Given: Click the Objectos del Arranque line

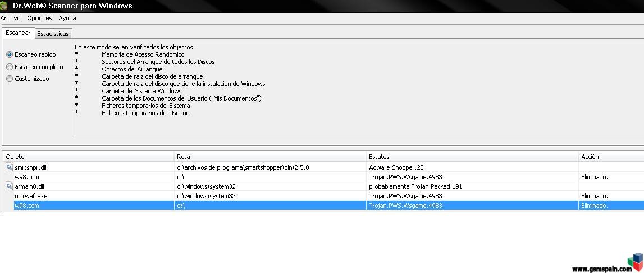Looking at the screenshot, I should pyautogui.click(x=132, y=69).
